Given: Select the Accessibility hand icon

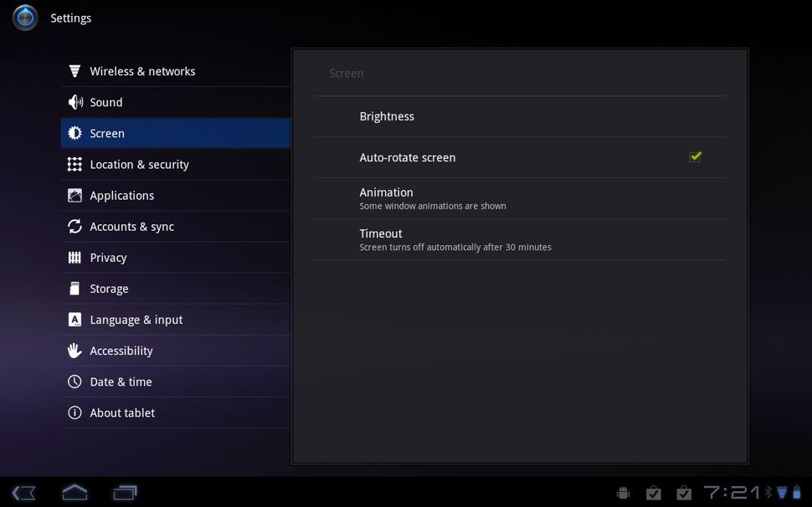Looking at the screenshot, I should pos(75,351).
